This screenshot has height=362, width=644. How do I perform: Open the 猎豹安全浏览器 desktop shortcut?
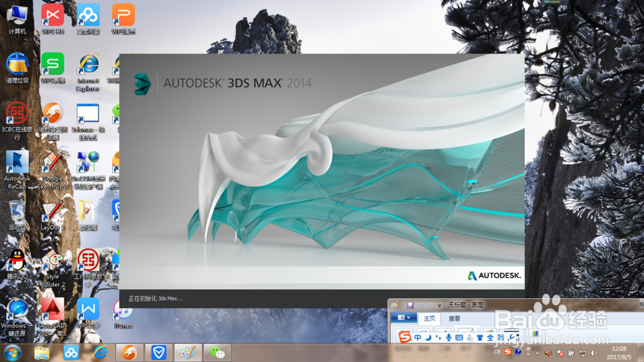[x=53, y=121]
